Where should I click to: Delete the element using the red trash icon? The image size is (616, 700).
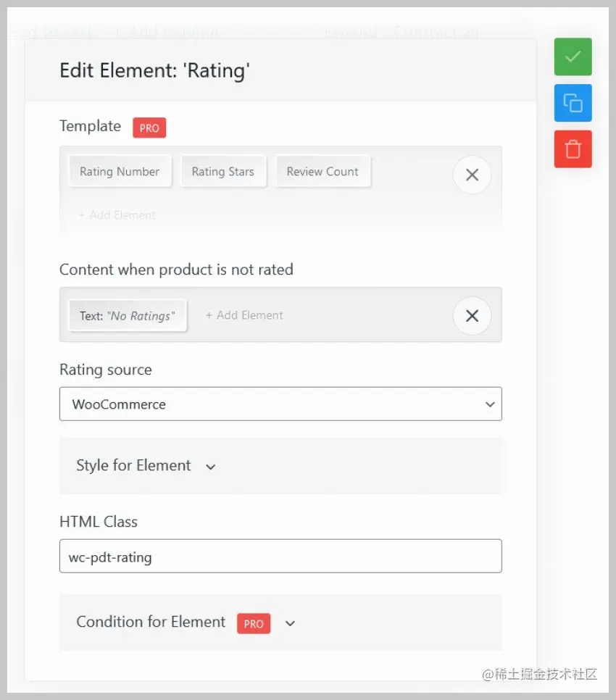[x=573, y=149]
